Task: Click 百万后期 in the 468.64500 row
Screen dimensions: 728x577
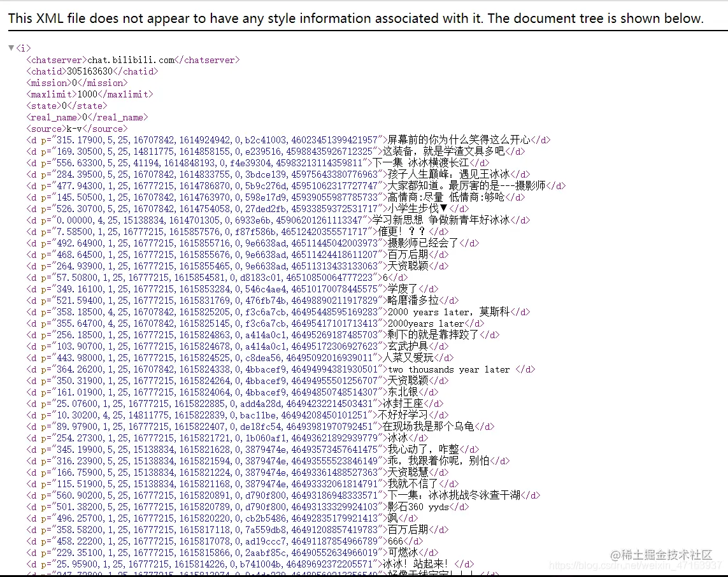Action: (x=408, y=255)
